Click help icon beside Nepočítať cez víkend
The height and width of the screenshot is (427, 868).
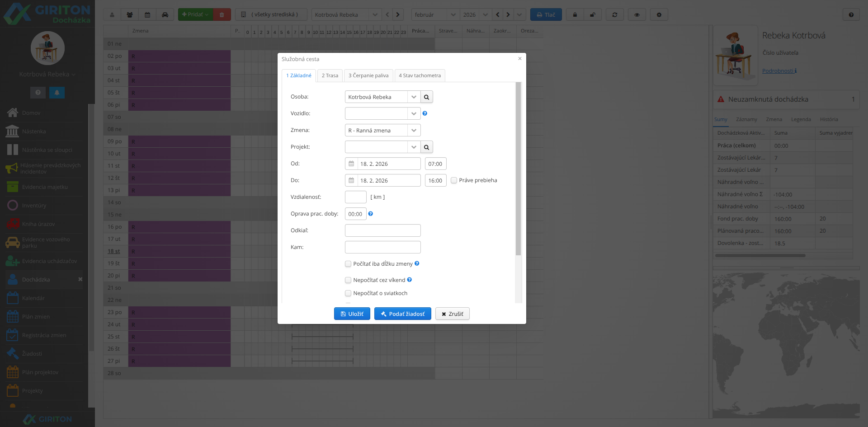coord(409,280)
